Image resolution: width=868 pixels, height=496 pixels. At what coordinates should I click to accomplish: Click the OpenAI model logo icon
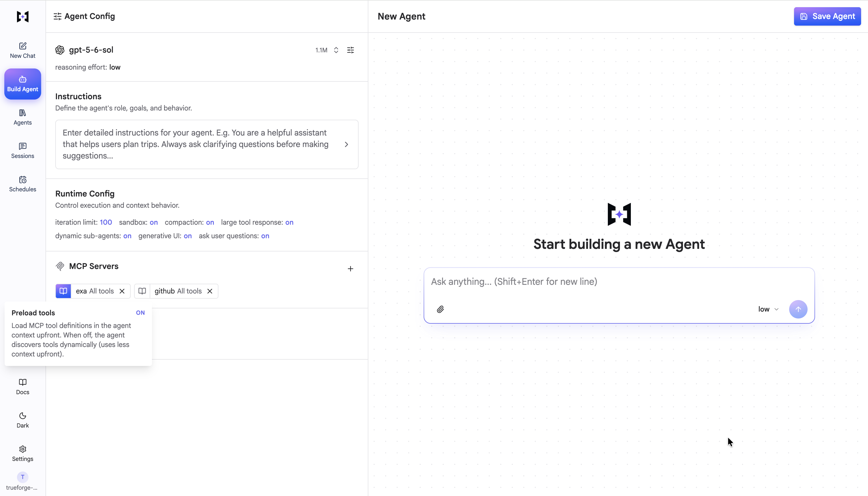pos(60,50)
